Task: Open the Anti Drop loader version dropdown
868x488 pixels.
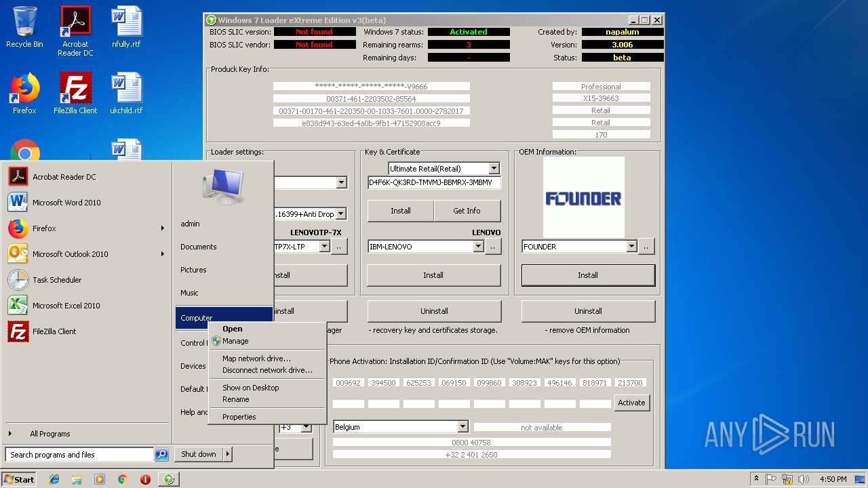Action: click(340, 214)
